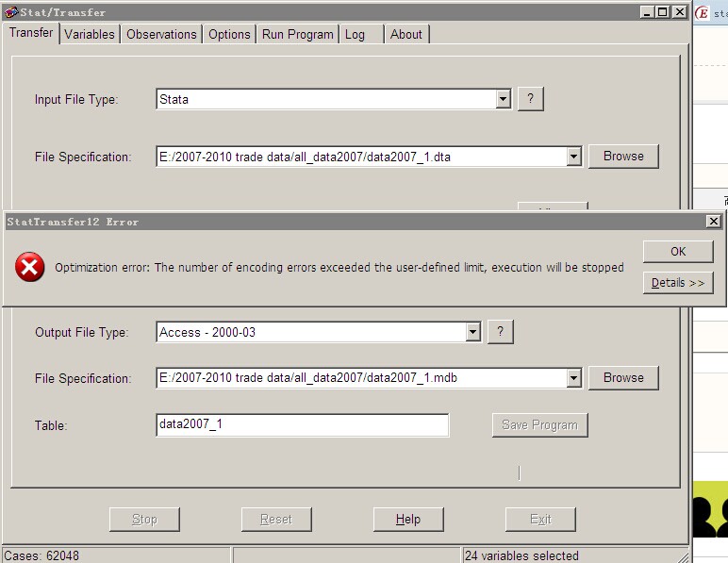728x563 pixels.
Task: Expand the Input File Type dropdown
Action: [x=503, y=99]
